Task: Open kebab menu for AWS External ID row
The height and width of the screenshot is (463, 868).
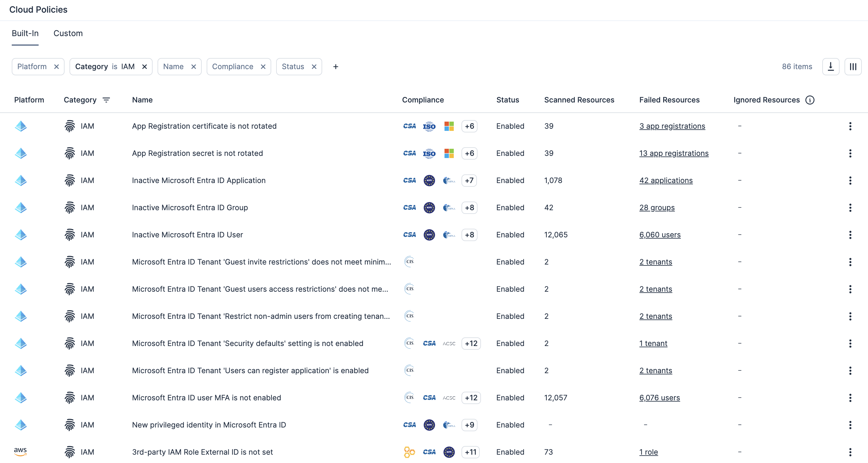Action: [x=850, y=452]
